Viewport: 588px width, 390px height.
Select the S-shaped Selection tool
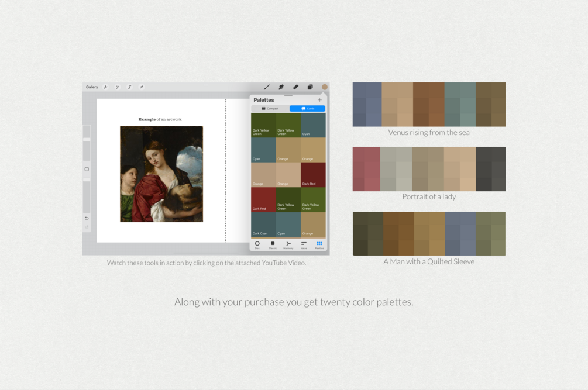(x=129, y=87)
